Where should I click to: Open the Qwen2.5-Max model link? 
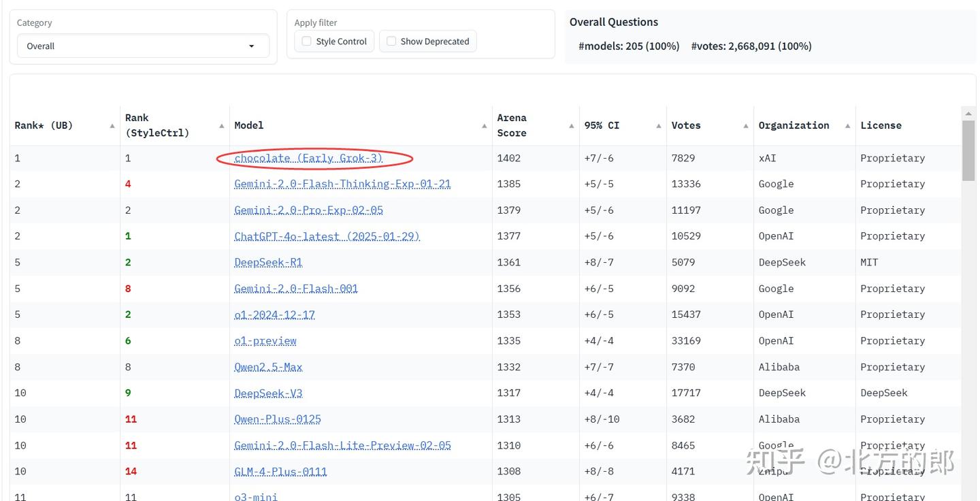coord(268,367)
